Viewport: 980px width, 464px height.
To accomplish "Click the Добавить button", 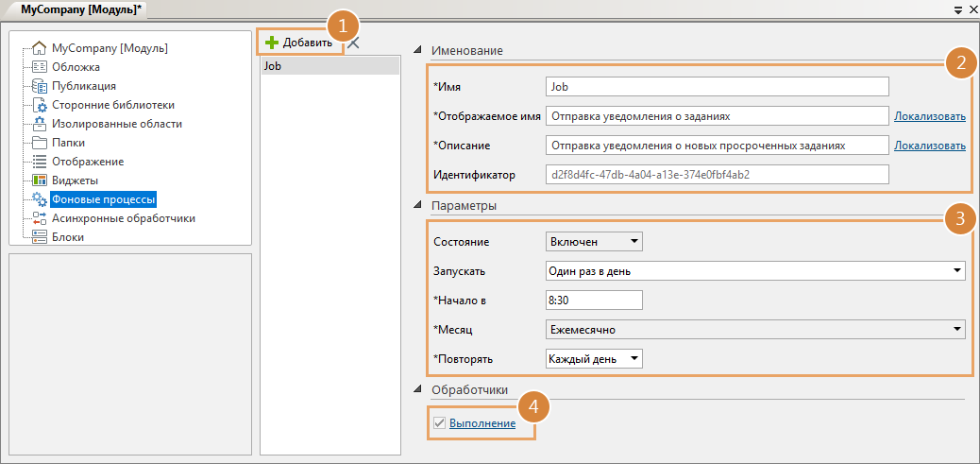I will click(x=298, y=43).
